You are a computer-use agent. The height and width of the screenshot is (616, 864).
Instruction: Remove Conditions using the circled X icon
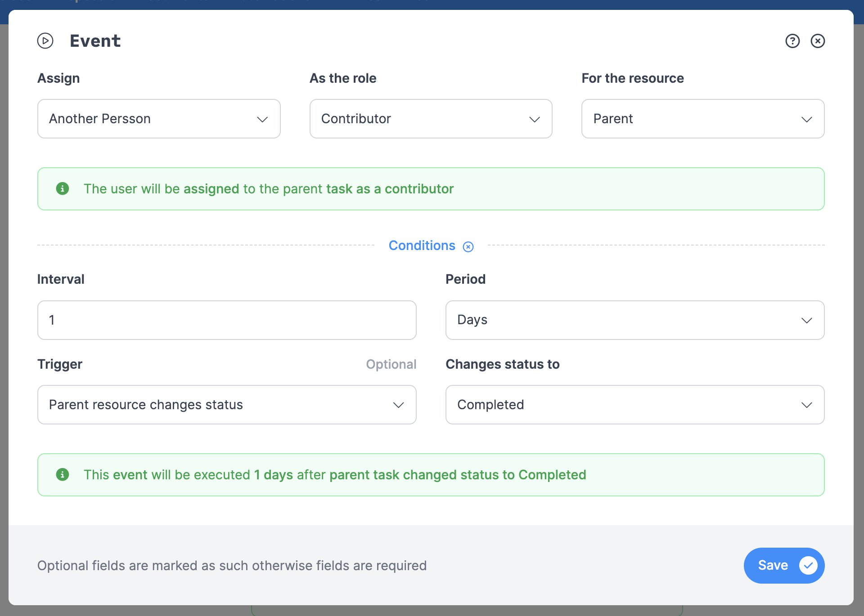click(x=469, y=246)
